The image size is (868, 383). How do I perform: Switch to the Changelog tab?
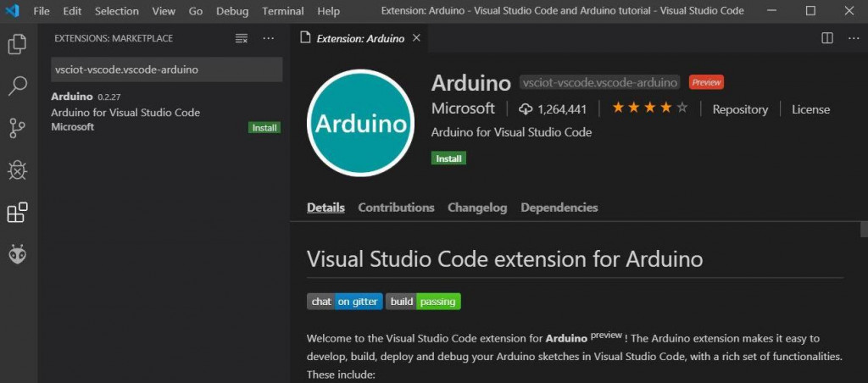(477, 208)
